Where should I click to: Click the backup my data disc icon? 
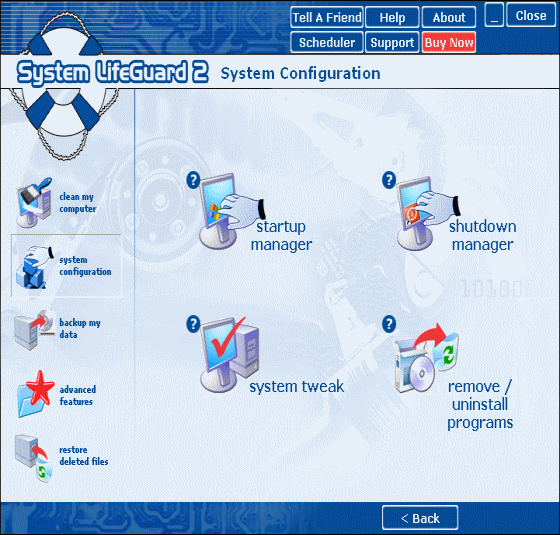tap(34, 329)
